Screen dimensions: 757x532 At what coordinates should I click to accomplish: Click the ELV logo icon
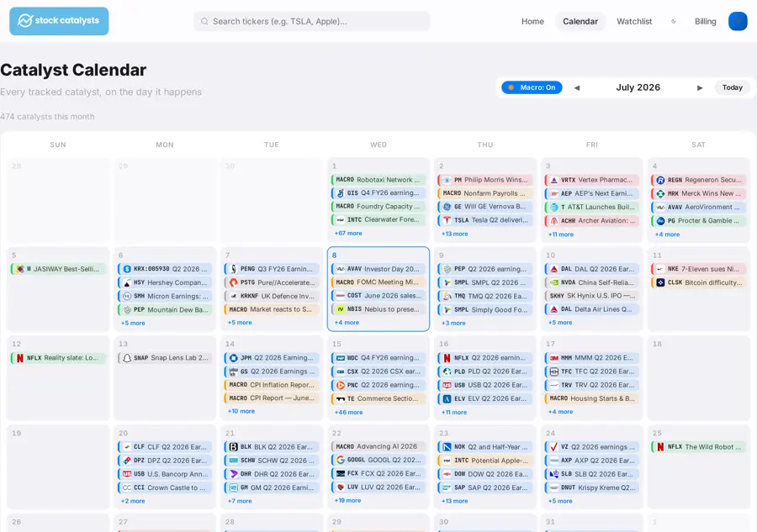[447, 398]
